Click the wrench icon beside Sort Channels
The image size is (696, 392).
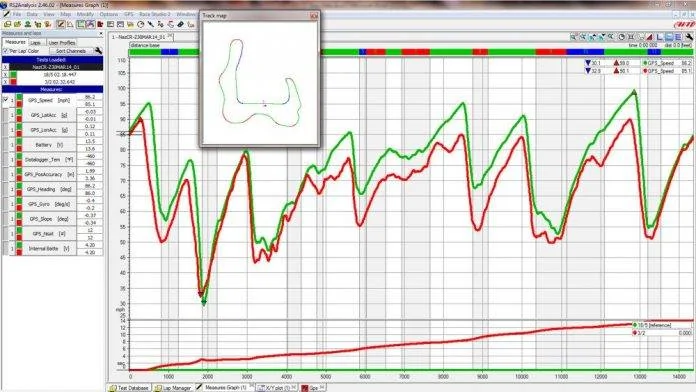[x=99, y=51]
